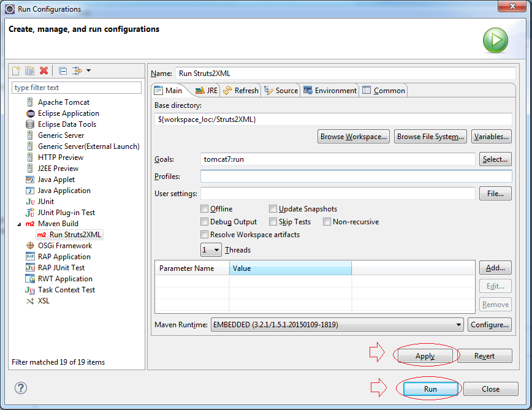Open the help question mark icon

pyautogui.click(x=21, y=388)
